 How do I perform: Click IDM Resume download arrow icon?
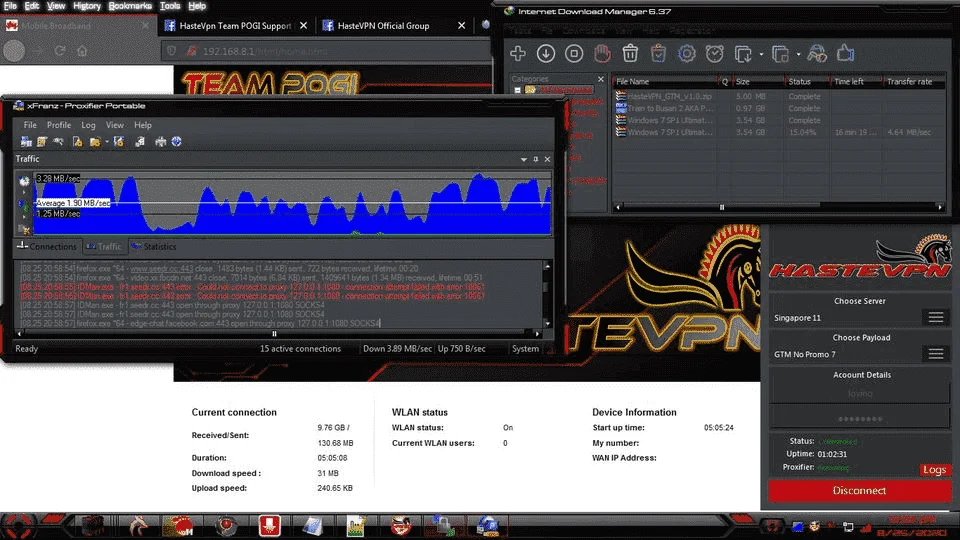pyautogui.click(x=546, y=54)
